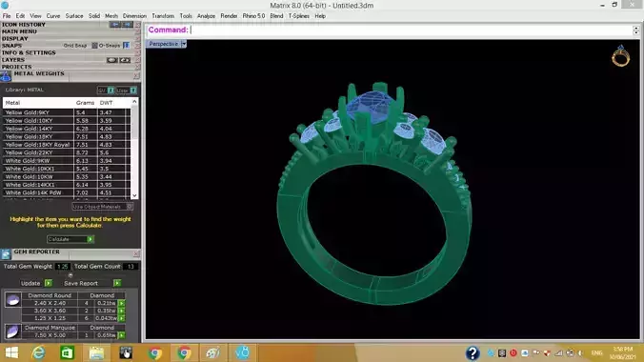
Task: Select the 2.40 X 2.40 diamonds arrow
Action: click(122, 303)
